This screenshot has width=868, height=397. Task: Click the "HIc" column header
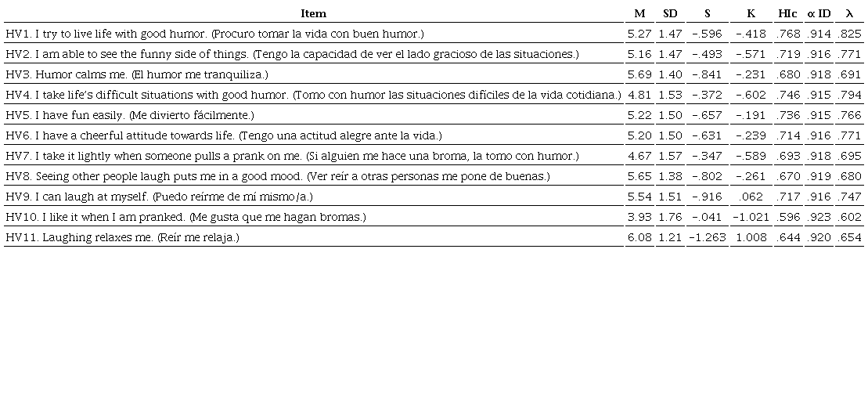tap(788, 13)
